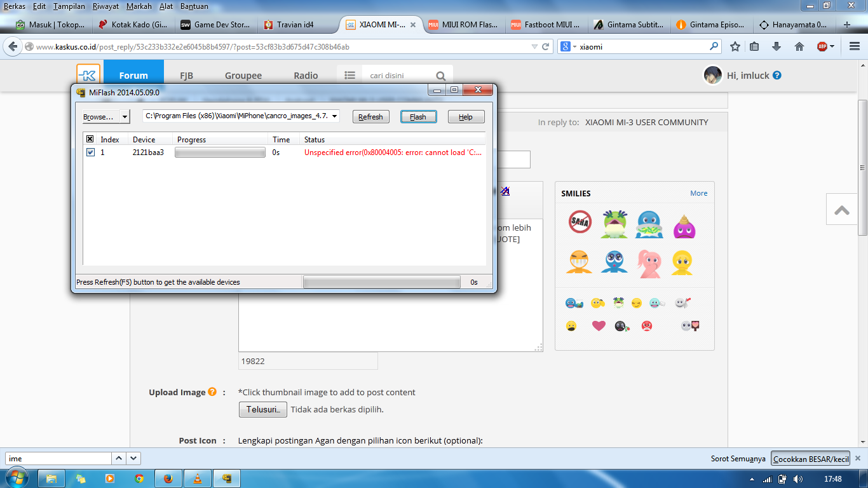
Task: Open the Forum tab on Kaskus
Action: [x=133, y=75]
